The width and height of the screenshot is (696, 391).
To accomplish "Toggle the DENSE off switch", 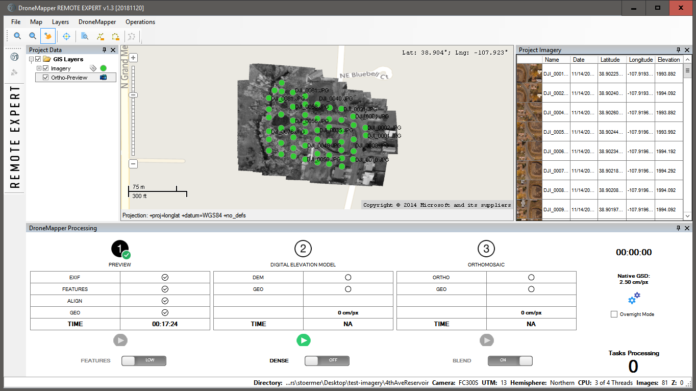I will point(327,360).
